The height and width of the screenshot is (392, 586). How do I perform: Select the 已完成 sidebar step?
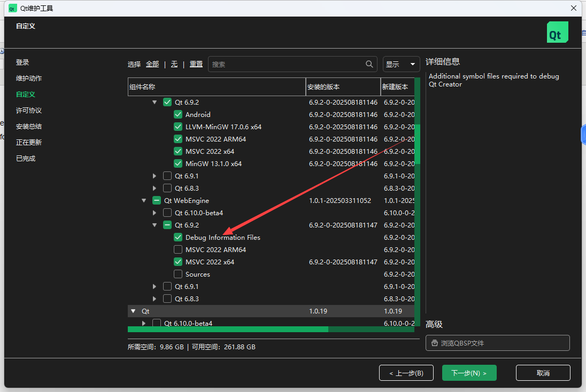[x=26, y=158]
